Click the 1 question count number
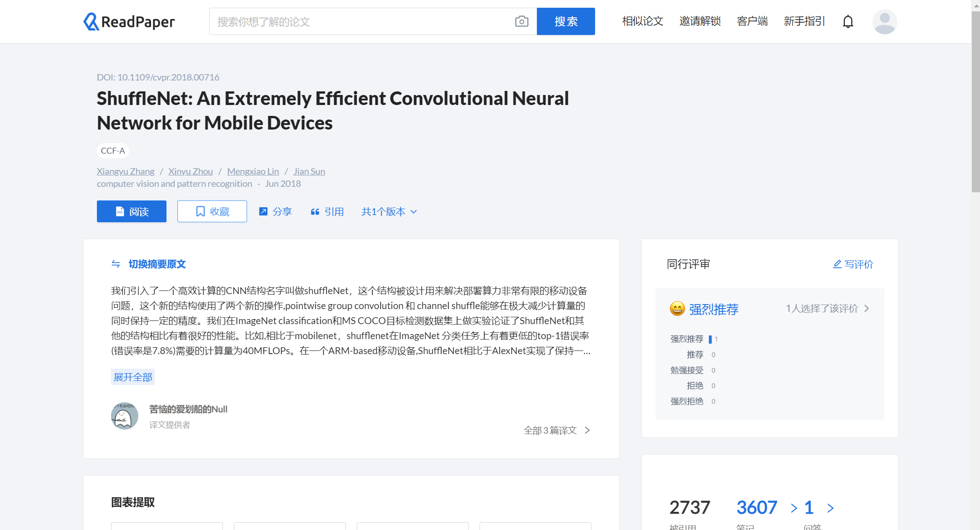The image size is (980, 530). click(x=808, y=508)
